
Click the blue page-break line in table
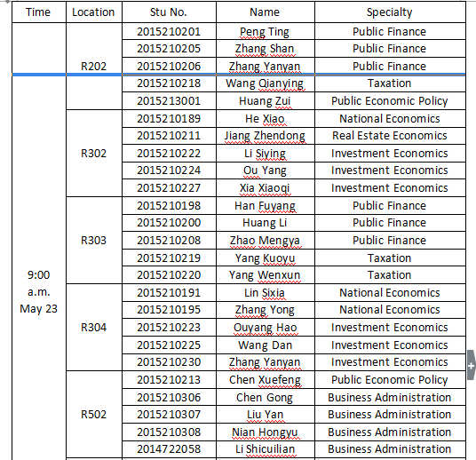tap(239, 74)
